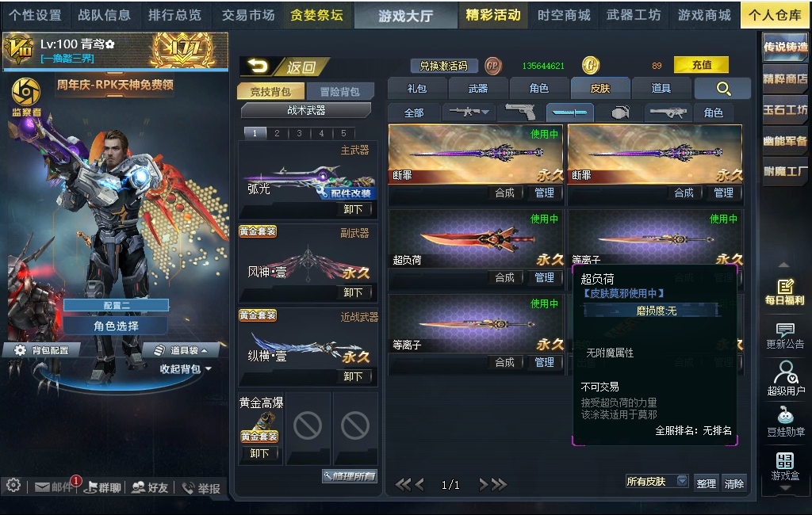Screen dimensions: 812x515
Task: Click the search magnifier icon
Action: pyautogui.click(x=723, y=89)
